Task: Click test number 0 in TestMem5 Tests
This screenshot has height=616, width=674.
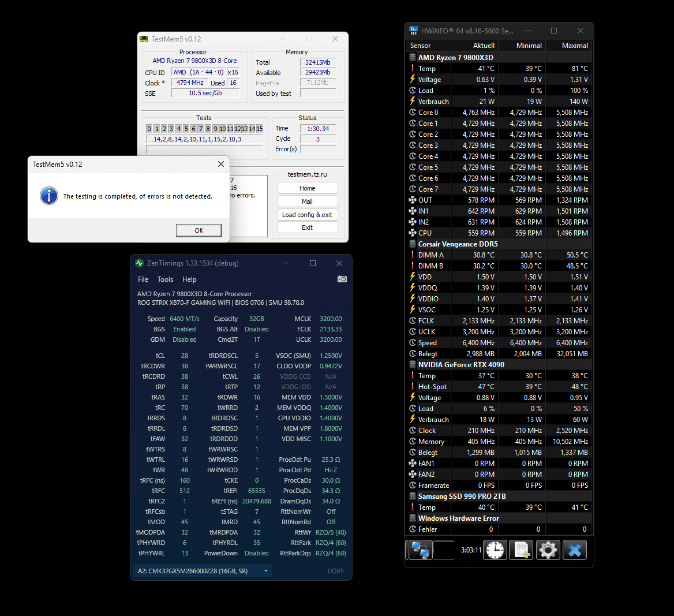Action: point(149,129)
